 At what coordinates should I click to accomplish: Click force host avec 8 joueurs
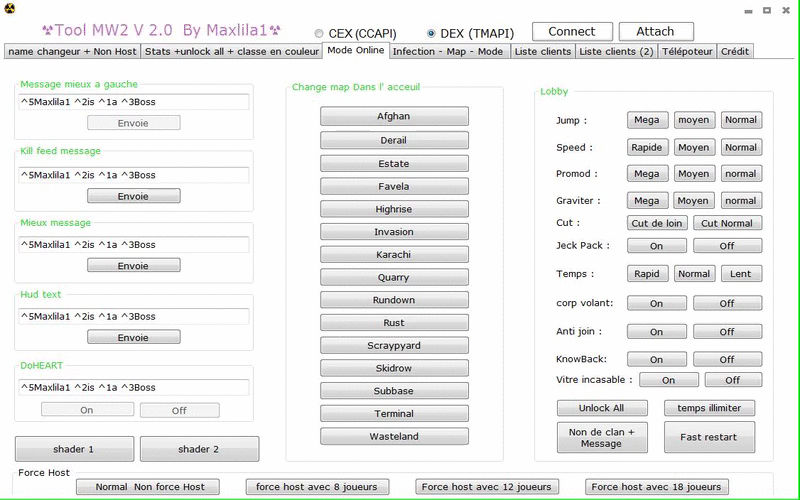point(317,487)
